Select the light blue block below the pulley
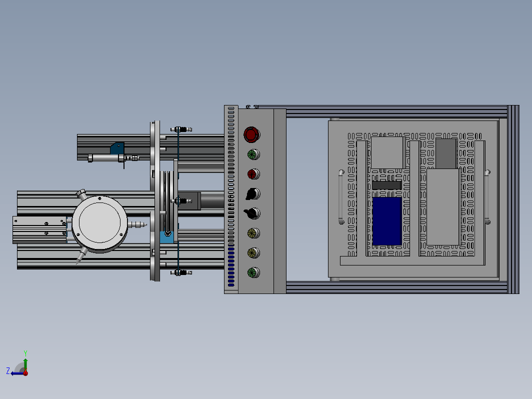Image resolution: width=532 pixels, height=399 pixels. [x=166, y=237]
